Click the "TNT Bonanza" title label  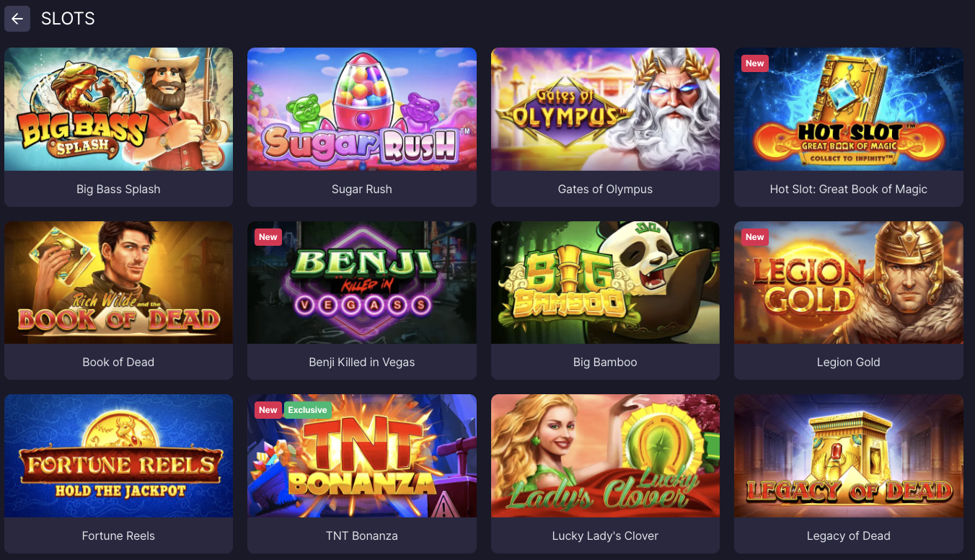(x=362, y=535)
